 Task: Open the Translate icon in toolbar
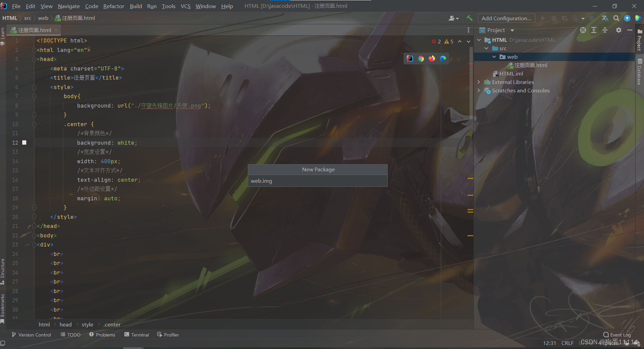605,18
